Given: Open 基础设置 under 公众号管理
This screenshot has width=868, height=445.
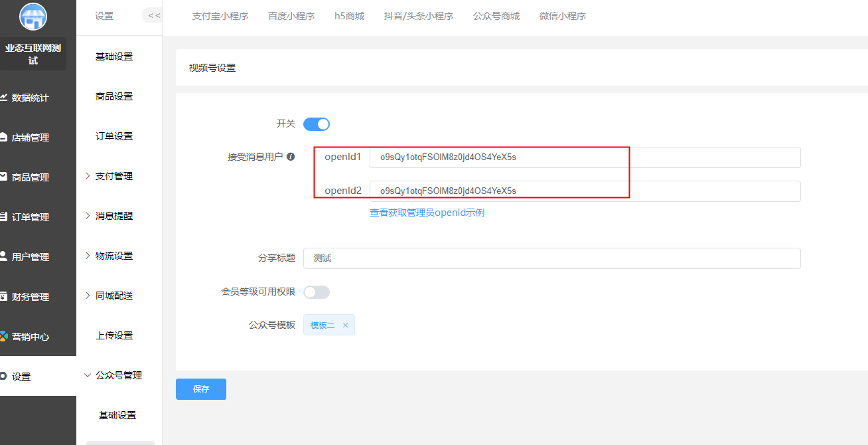Looking at the screenshot, I should [x=117, y=415].
